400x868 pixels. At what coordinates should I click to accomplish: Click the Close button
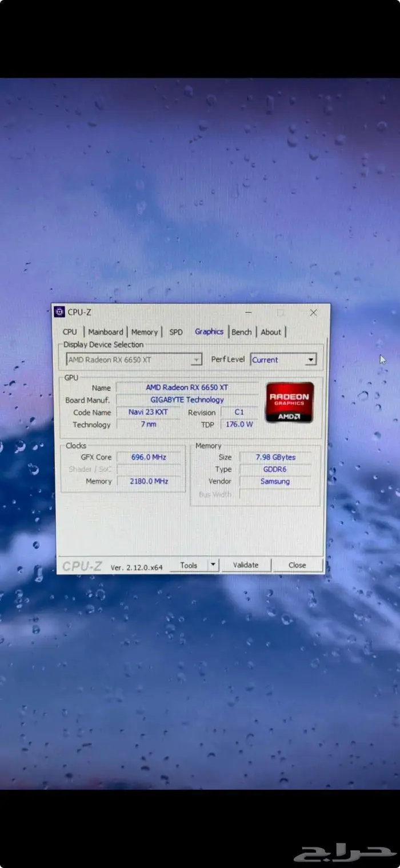click(x=297, y=565)
